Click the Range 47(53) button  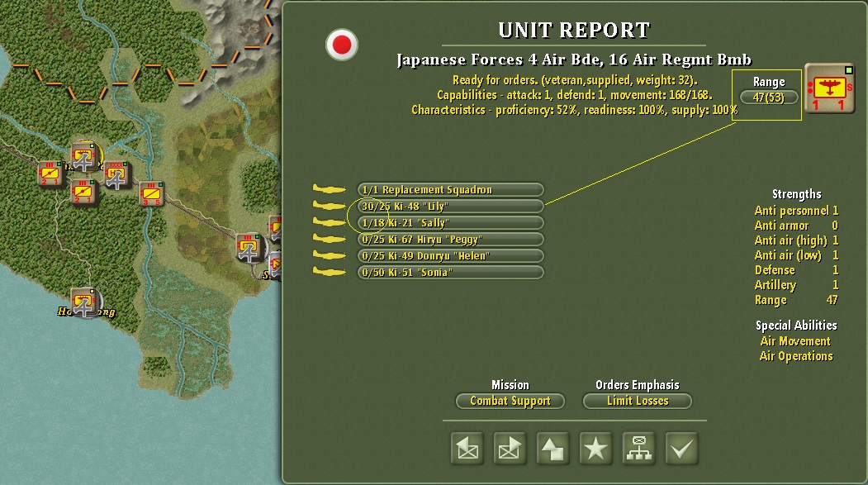(769, 97)
